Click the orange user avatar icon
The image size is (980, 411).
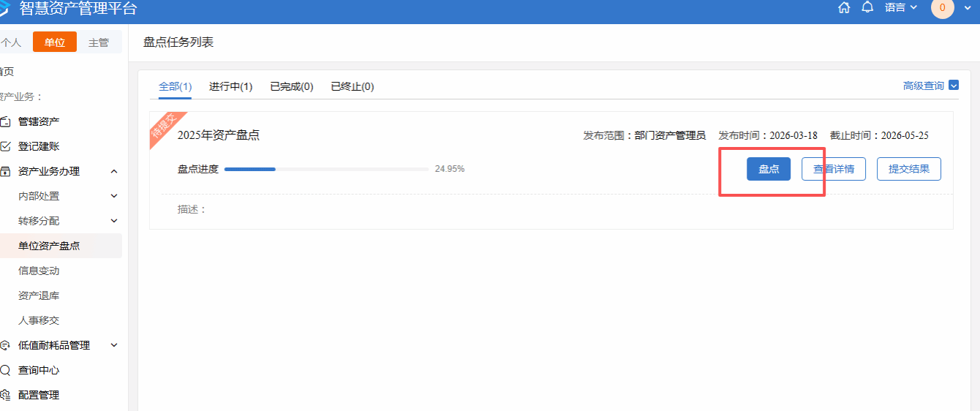click(x=942, y=8)
